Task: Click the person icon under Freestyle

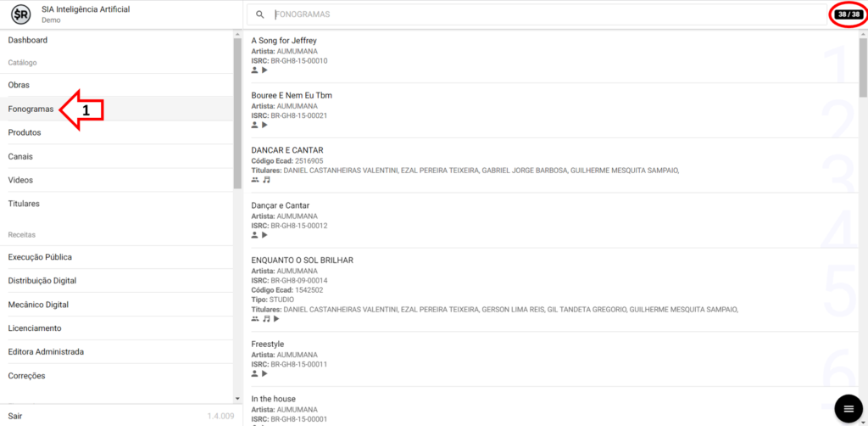Action: click(x=254, y=373)
